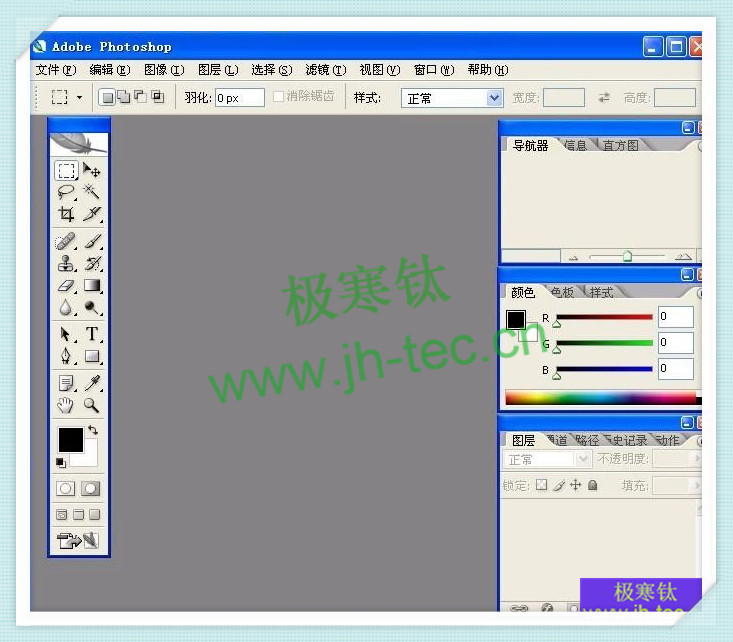
Task: Open the 窗口 menu
Action: click(x=434, y=70)
